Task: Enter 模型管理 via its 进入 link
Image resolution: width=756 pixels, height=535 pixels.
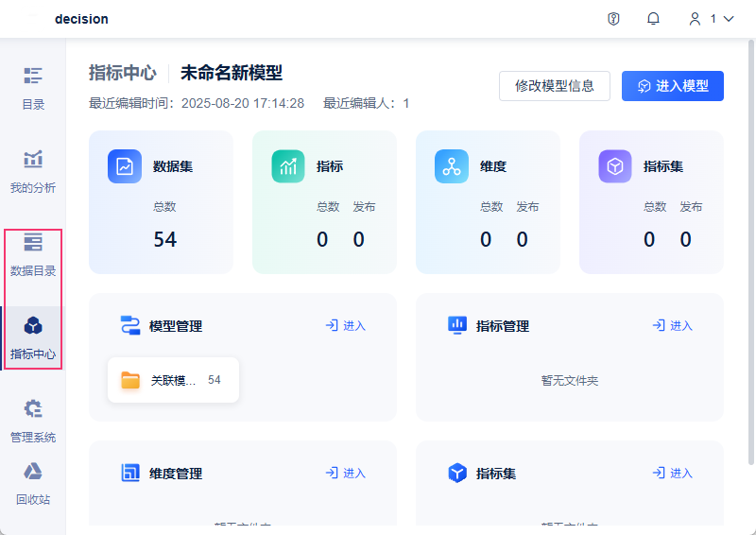Action: pyautogui.click(x=345, y=325)
